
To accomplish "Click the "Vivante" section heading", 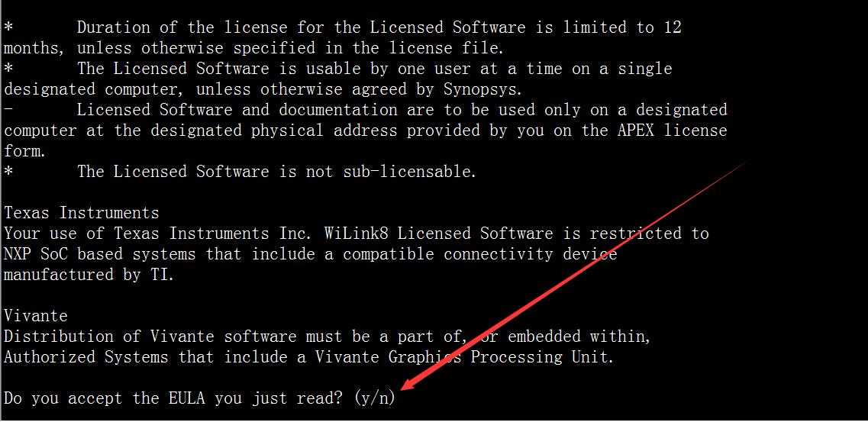I will point(35,316).
